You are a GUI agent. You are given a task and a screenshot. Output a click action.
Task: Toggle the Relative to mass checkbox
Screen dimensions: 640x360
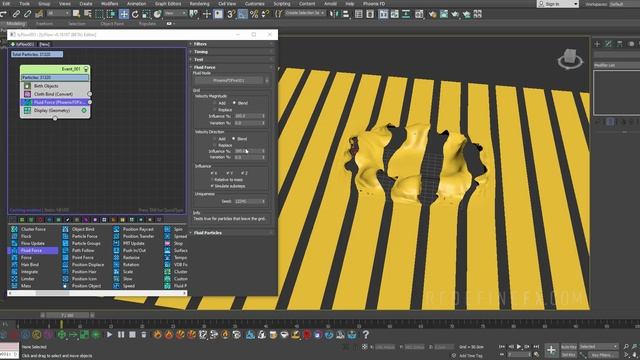point(212,180)
